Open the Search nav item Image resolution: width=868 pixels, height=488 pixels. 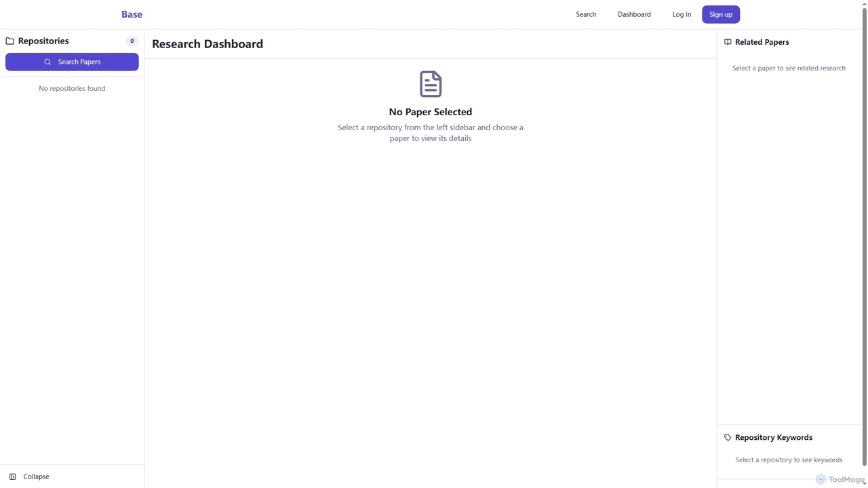(x=586, y=14)
